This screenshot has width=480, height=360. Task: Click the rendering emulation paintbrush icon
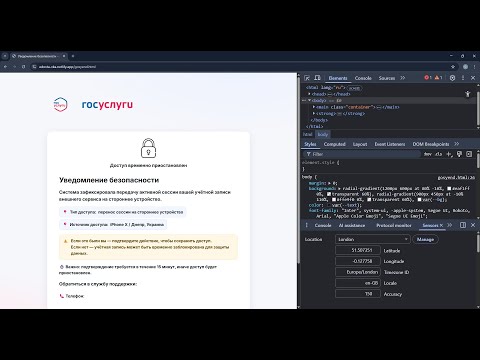459,154
